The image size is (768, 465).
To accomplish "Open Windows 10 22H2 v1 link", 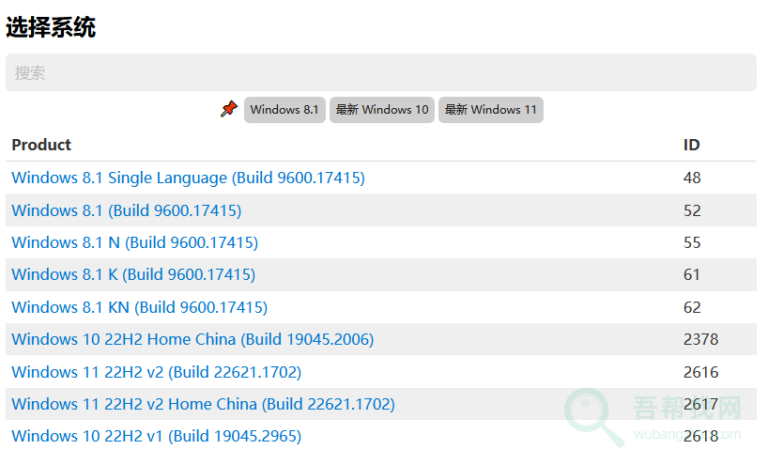I will [156, 436].
